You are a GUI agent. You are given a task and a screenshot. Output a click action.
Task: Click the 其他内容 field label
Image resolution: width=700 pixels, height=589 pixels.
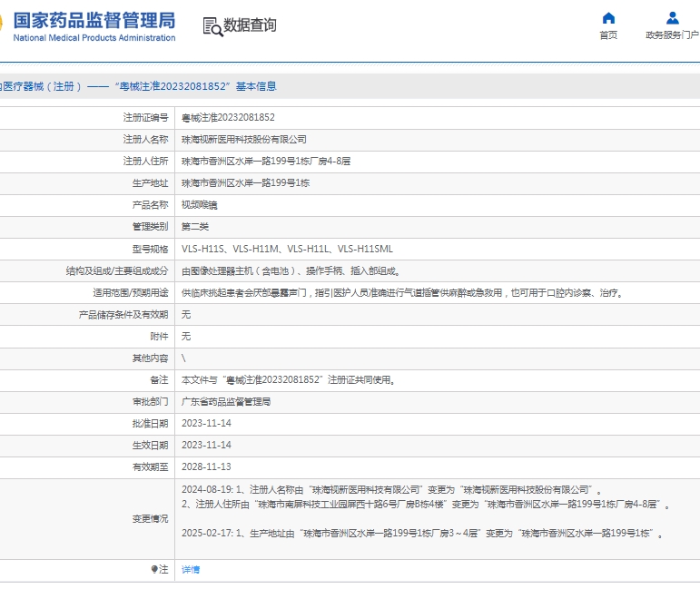click(x=150, y=358)
